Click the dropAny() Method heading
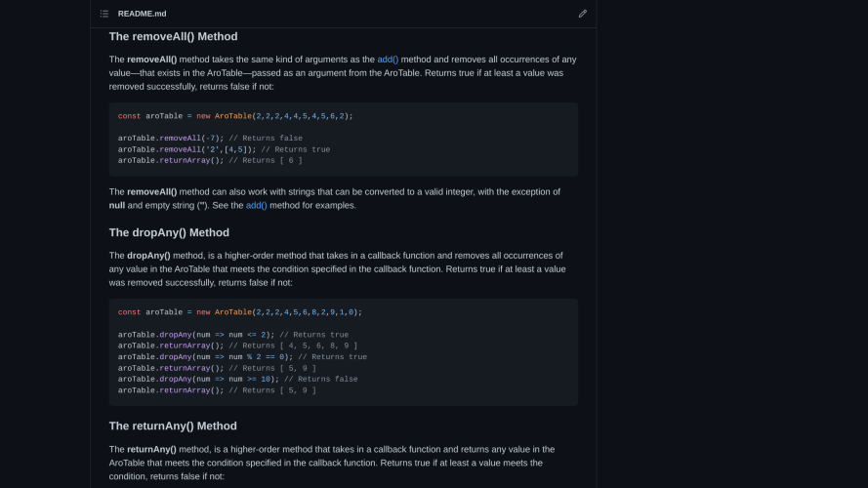Screen dimensions: 868x488 [169, 233]
